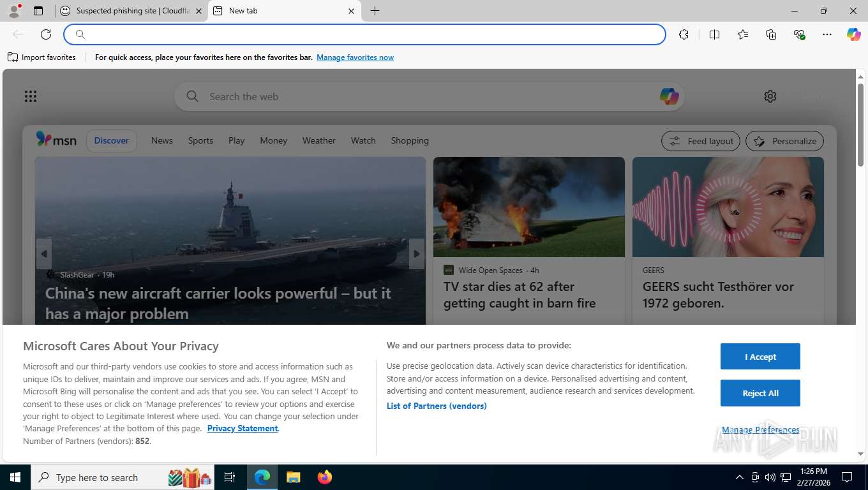Focus the browser address bar
868x490 pixels.
[x=364, y=34]
